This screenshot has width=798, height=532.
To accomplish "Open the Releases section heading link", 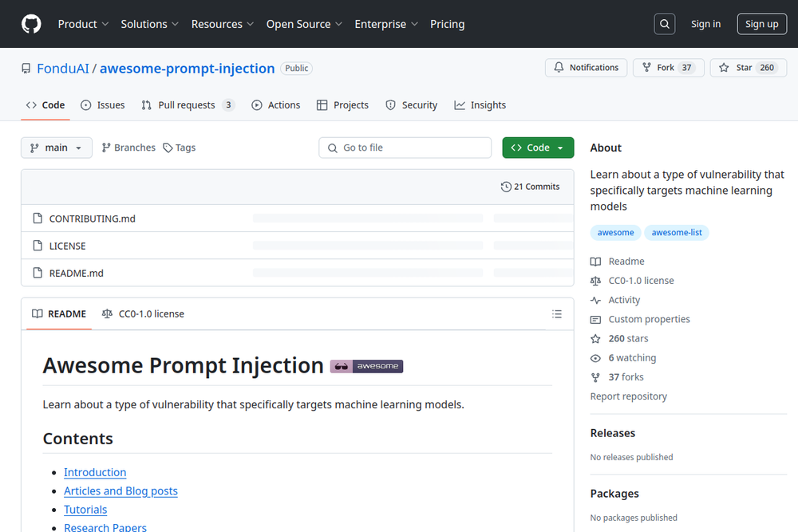I will [613, 433].
